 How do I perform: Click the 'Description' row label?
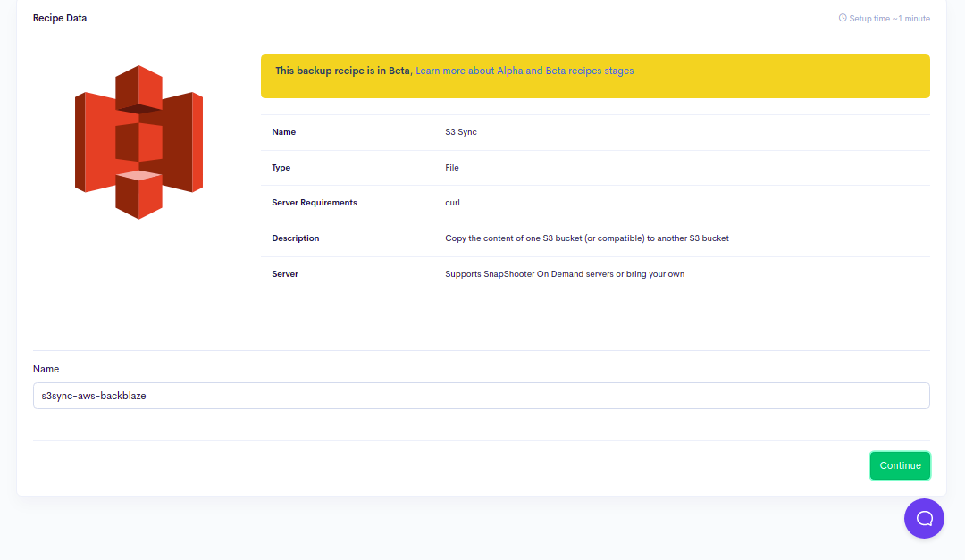click(x=296, y=238)
